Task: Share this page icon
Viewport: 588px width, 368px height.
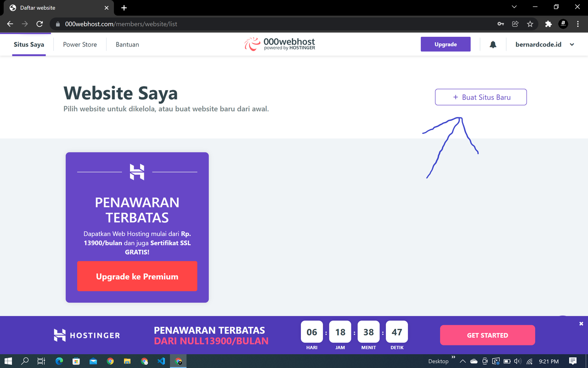Action: coord(515,24)
